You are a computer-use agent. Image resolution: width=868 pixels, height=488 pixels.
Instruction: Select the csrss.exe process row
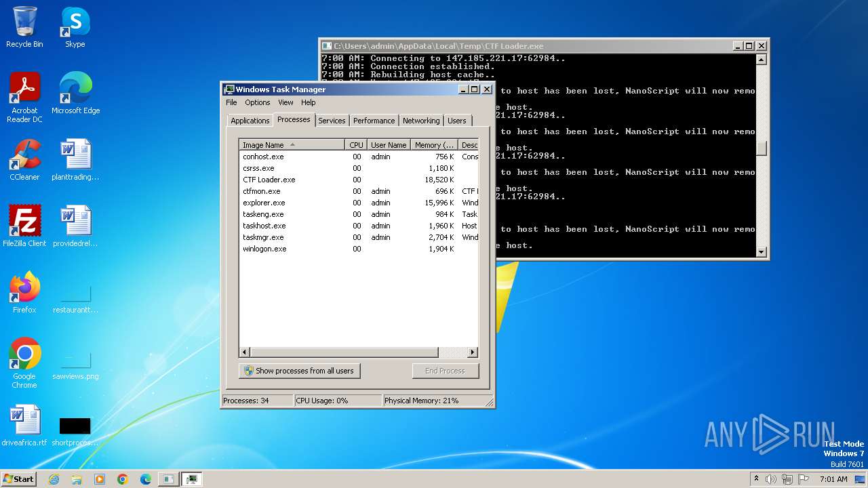click(359, 168)
